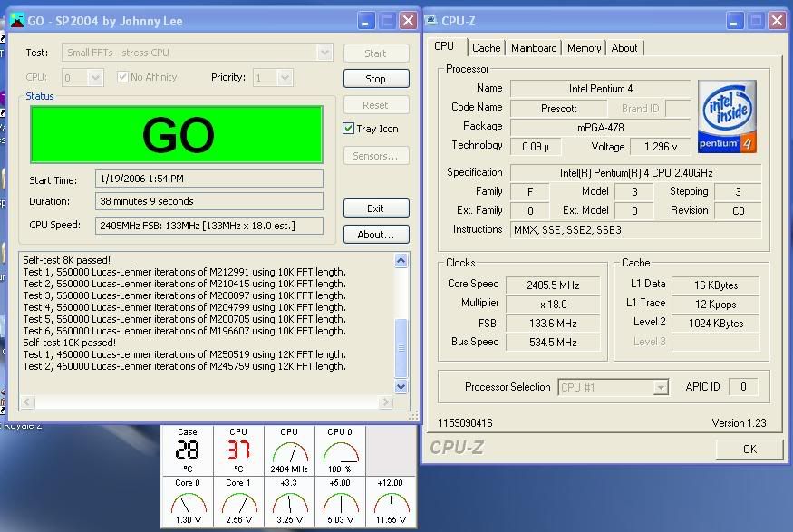This screenshot has width=793, height=532.
Task: Switch to the Mainboard tab
Action: pyautogui.click(x=535, y=48)
